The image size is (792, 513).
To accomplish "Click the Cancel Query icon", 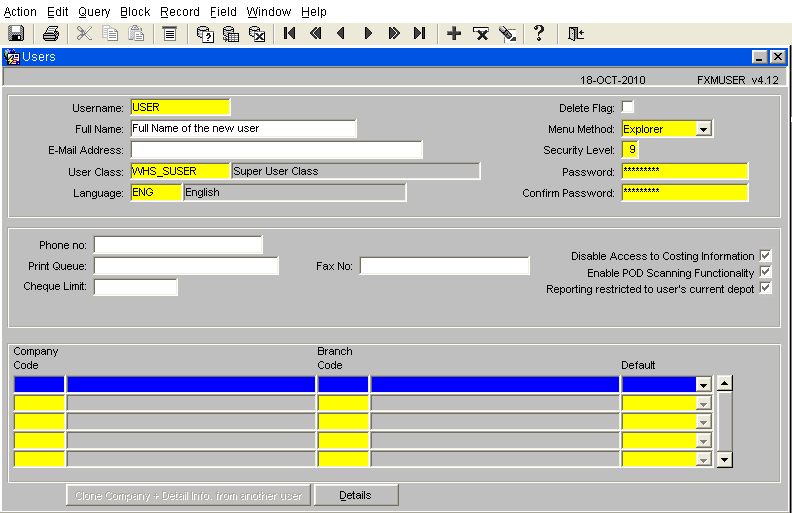I will (x=257, y=33).
